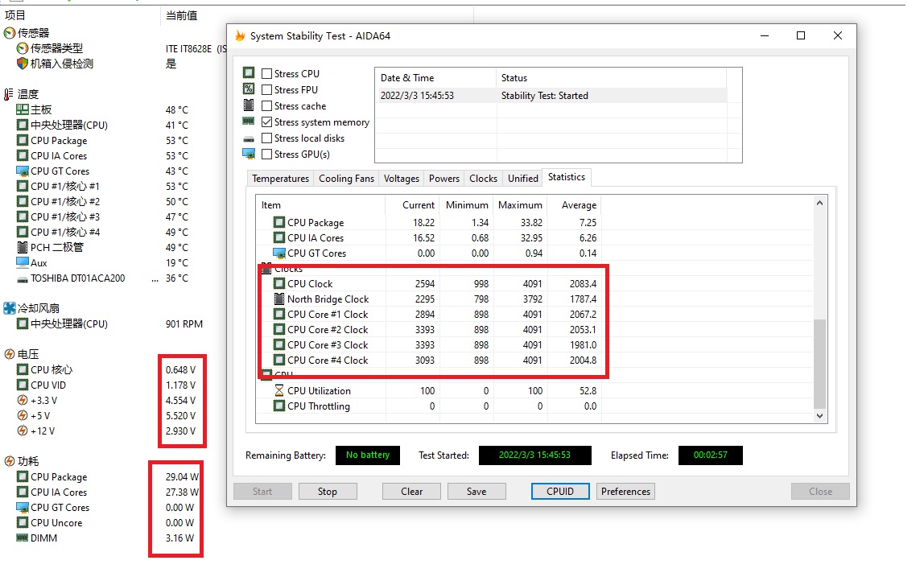Click the TOSHIBA DT01ACA200 drive icon
Image resolution: width=924 pixels, height=581 pixels.
[x=23, y=278]
